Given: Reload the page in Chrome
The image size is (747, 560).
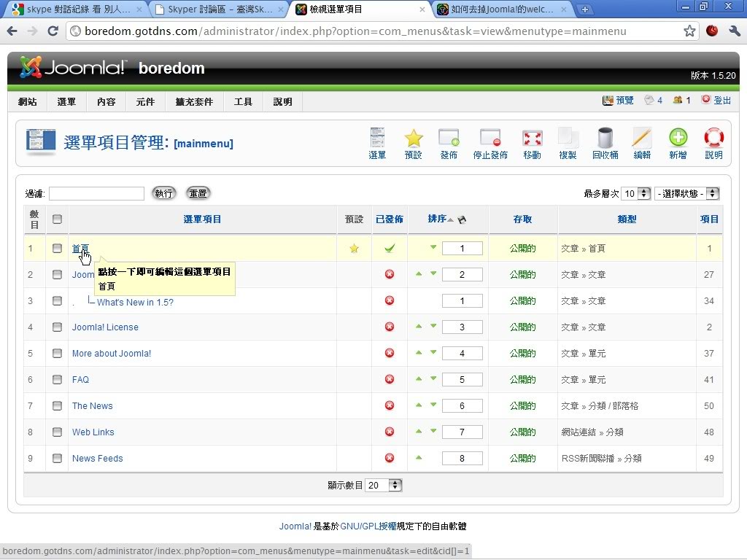Looking at the screenshot, I should click(53, 31).
